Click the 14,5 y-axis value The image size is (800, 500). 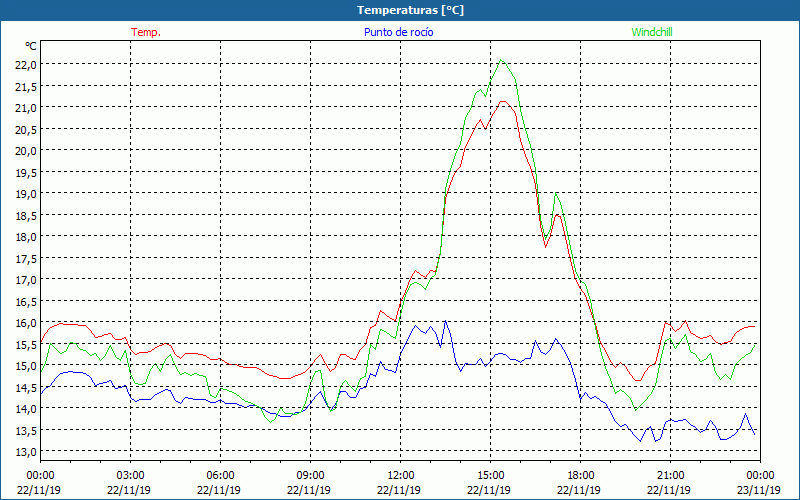point(26,388)
